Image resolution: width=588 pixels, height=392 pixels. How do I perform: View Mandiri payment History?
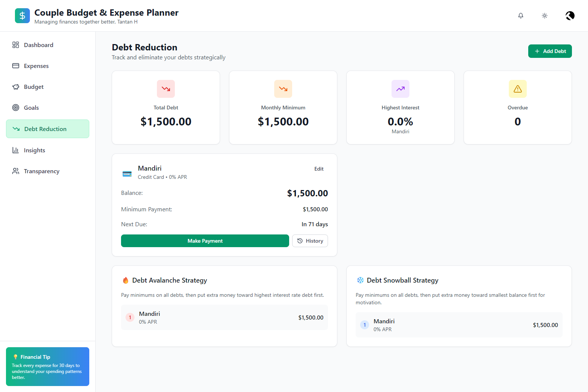[x=310, y=241]
